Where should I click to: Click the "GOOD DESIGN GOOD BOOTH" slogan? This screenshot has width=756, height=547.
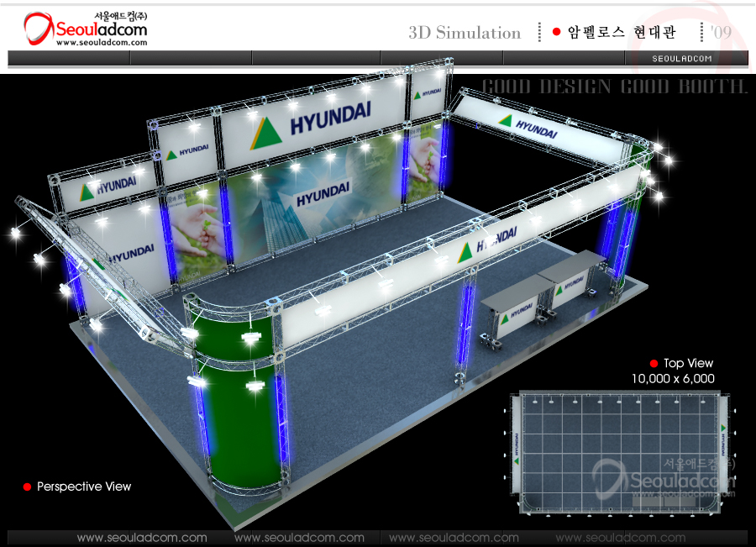(614, 87)
